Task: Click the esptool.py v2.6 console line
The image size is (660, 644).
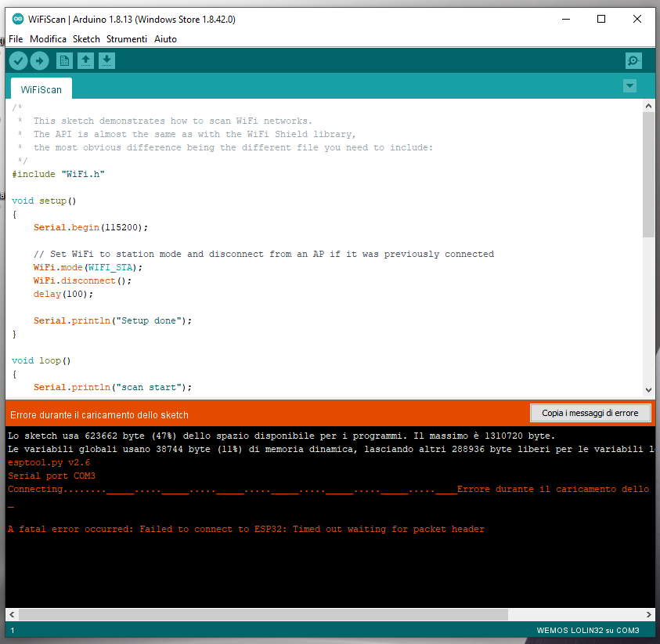Action: 49,462
